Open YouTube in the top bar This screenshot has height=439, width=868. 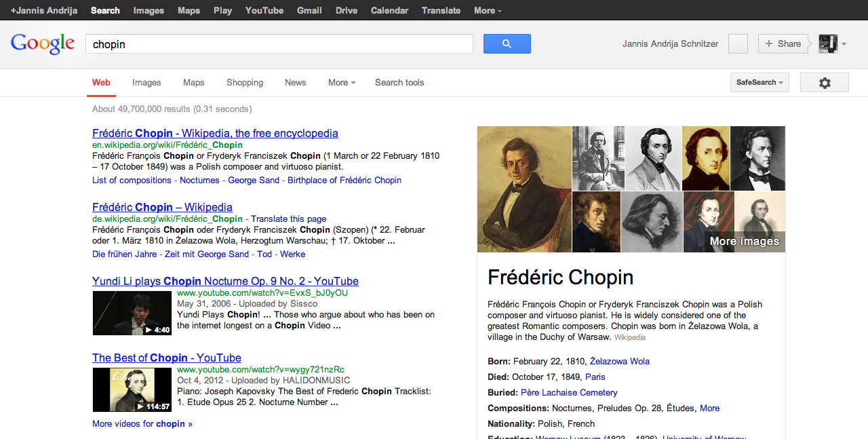(x=264, y=10)
